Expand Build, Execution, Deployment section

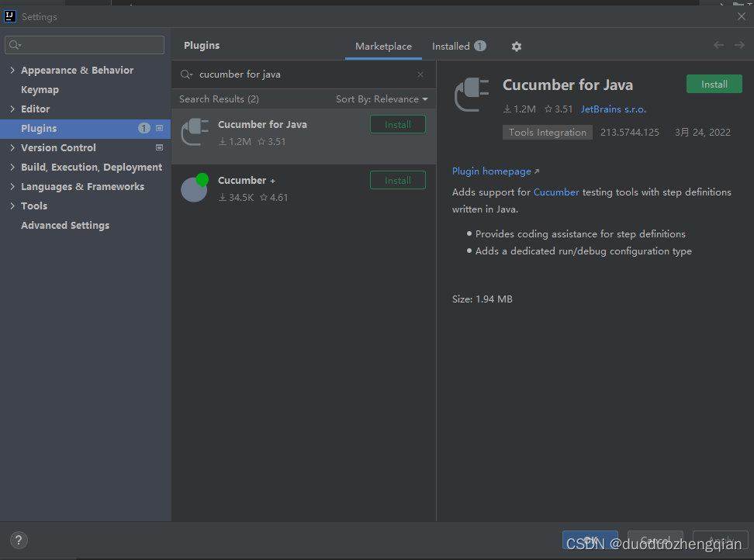[12, 168]
